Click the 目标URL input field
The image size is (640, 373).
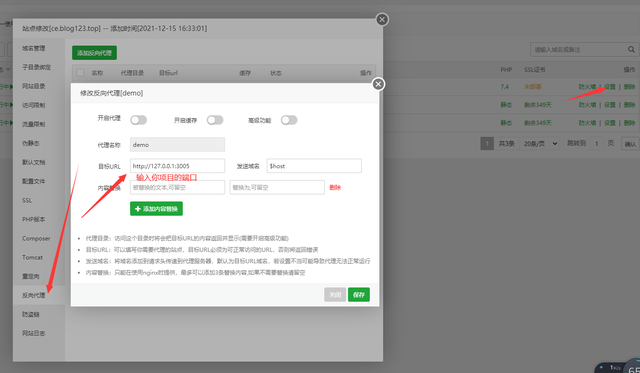coord(177,166)
